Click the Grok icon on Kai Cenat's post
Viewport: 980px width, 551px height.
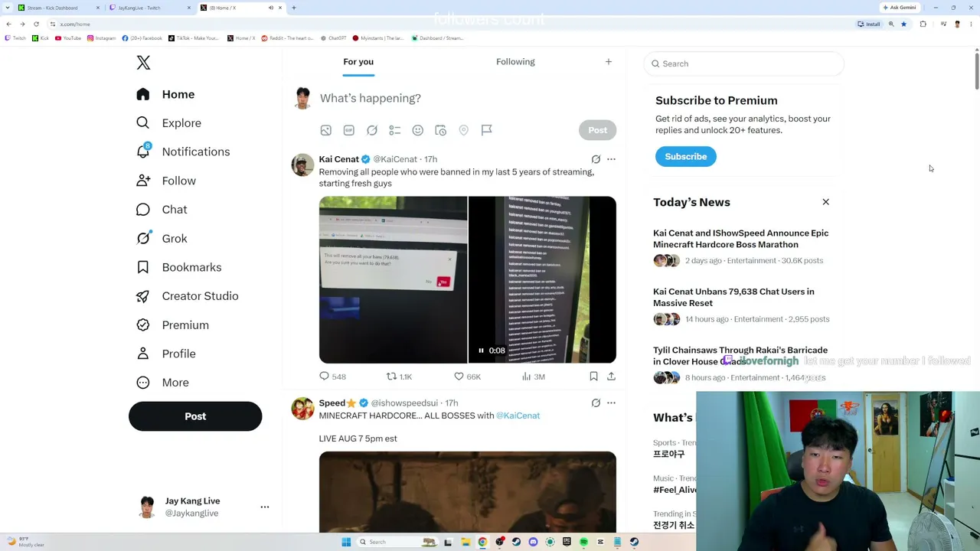pyautogui.click(x=596, y=159)
